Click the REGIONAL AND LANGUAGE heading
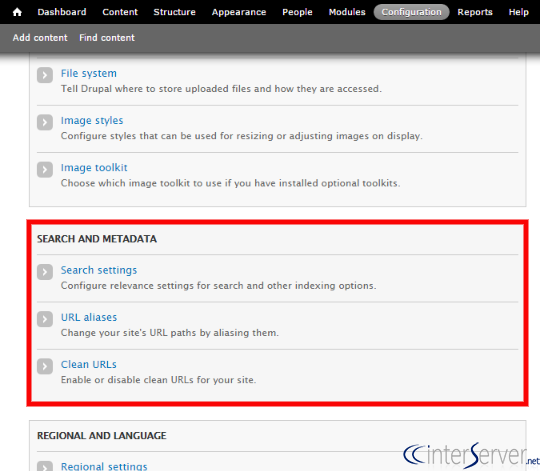This screenshot has height=471, width=540. (102, 436)
